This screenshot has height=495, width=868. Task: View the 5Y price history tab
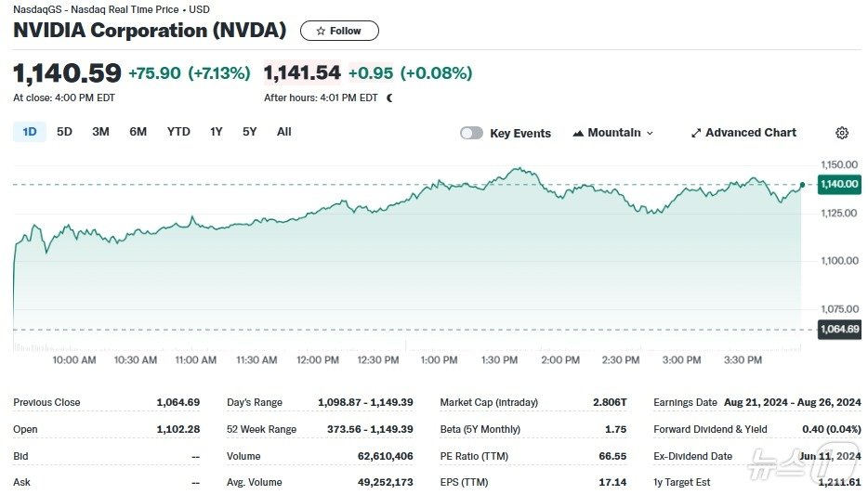tap(250, 132)
